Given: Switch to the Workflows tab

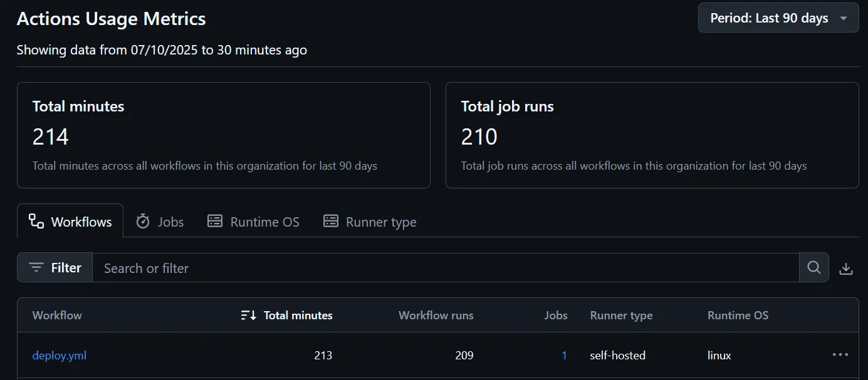Looking at the screenshot, I should click(x=70, y=222).
